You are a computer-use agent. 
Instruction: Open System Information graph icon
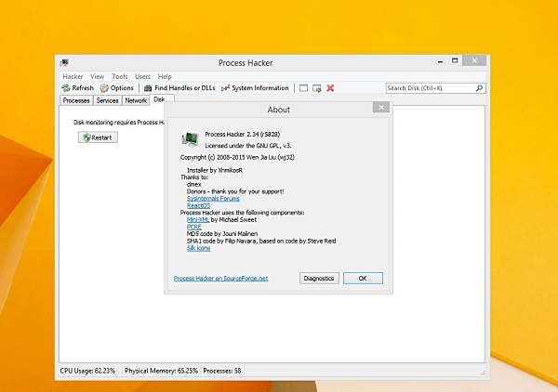(225, 88)
